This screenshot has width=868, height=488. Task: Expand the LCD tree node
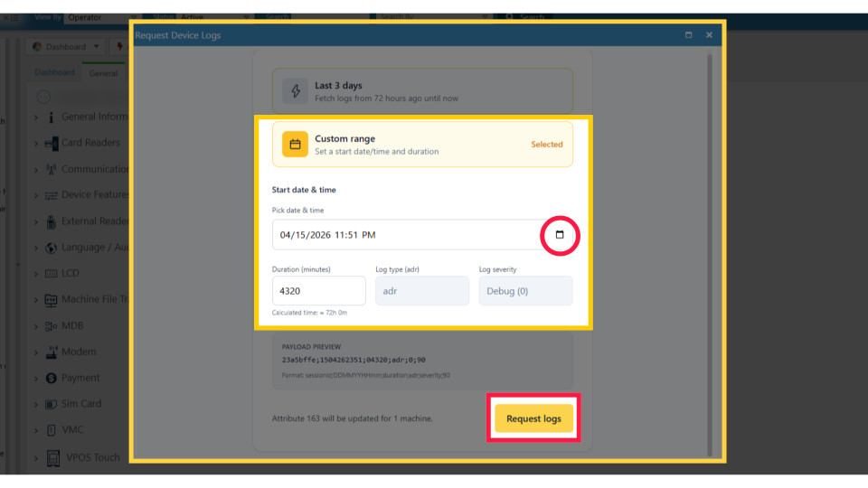(36, 274)
